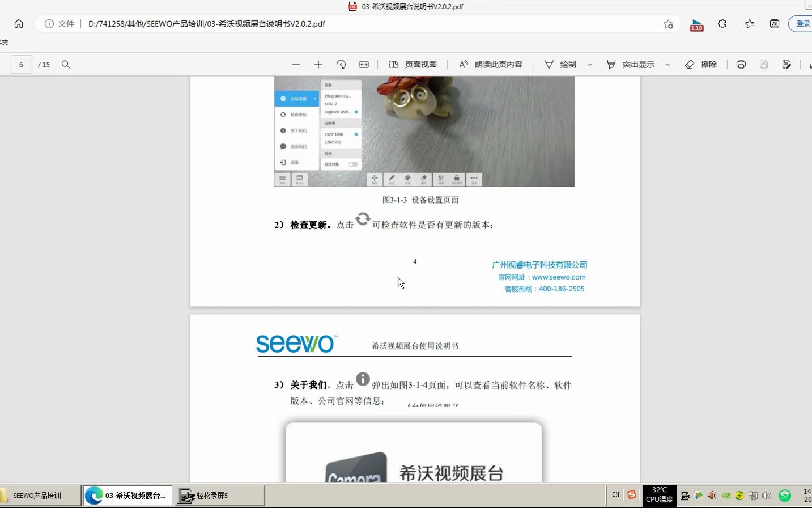Click the 广州视睿电子科技有限公司 footer text
The image size is (812, 508).
pos(539,265)
